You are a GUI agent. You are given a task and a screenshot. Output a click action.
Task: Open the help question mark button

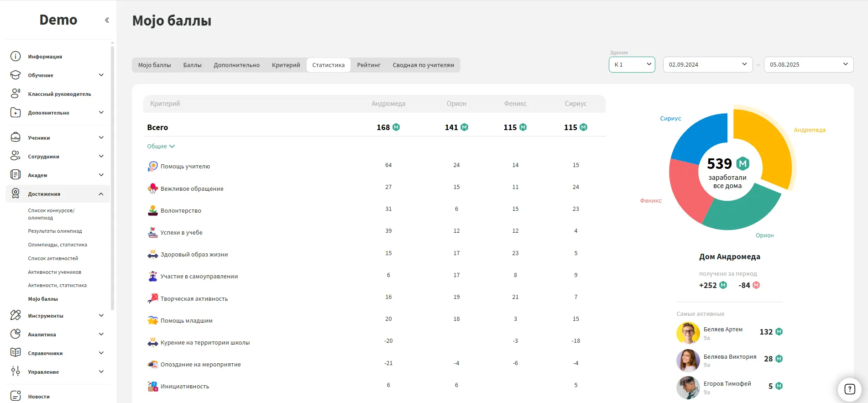tap(849, 389)
